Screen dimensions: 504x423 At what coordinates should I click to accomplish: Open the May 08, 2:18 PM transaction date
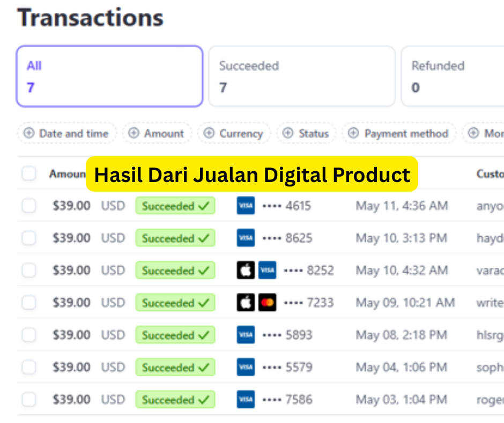(401, 335)
